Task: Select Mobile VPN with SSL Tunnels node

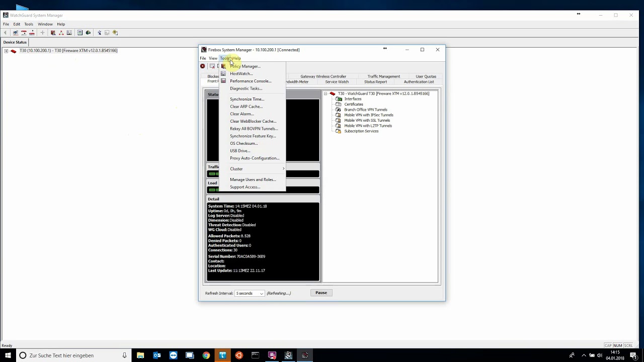Action: pos(367,121)
